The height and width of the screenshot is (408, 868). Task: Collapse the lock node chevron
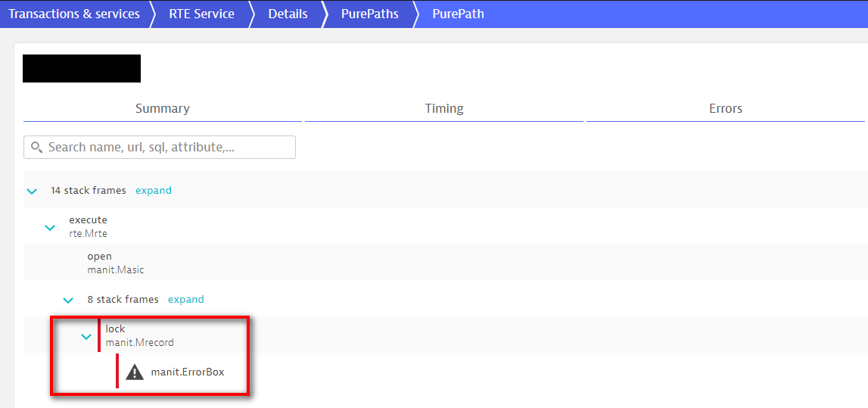click(86, 337)
